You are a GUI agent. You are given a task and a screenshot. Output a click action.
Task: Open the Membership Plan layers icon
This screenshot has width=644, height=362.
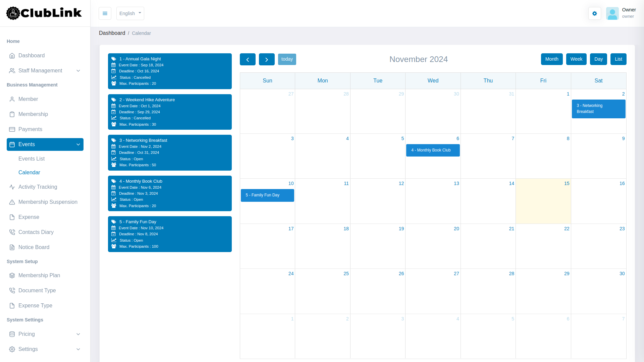12,275
